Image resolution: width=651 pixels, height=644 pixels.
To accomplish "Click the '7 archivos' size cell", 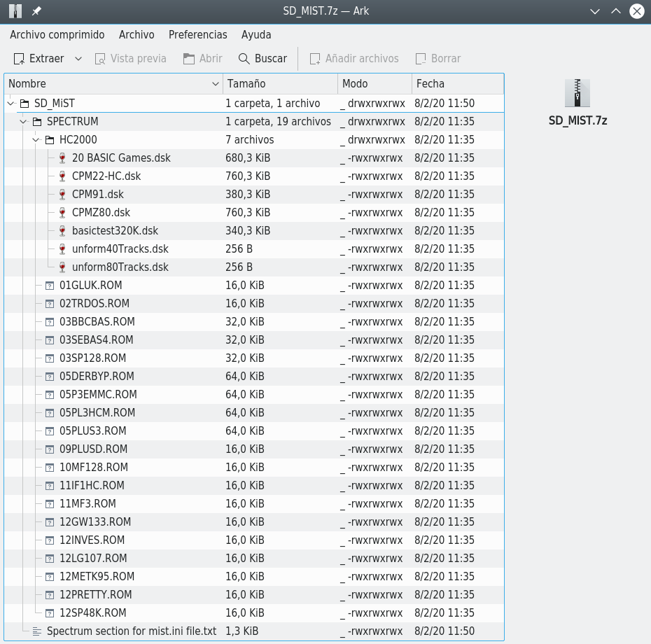I will click(249, 140).
